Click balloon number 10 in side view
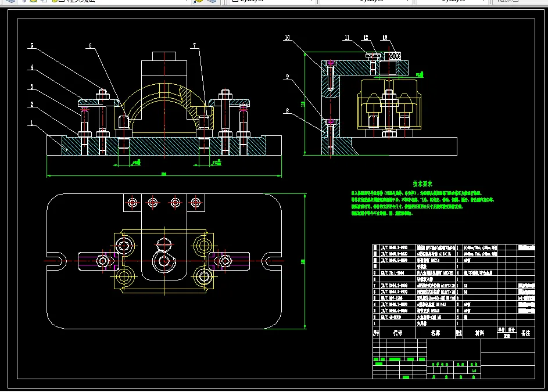548x392 pixels. (287, 38)
